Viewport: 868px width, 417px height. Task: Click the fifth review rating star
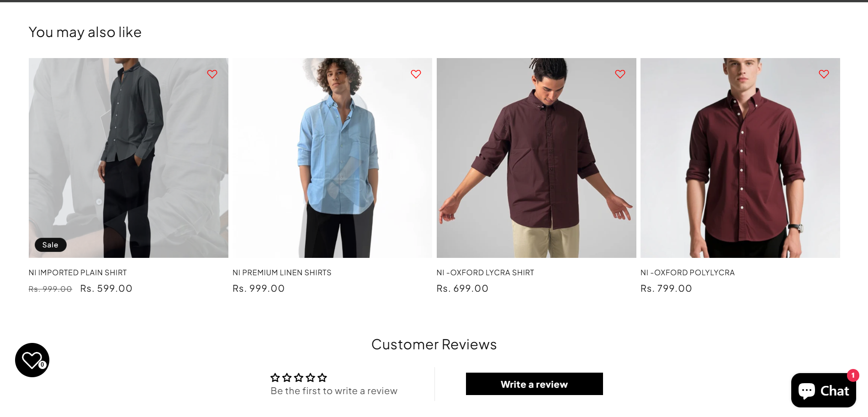[323, 378]
